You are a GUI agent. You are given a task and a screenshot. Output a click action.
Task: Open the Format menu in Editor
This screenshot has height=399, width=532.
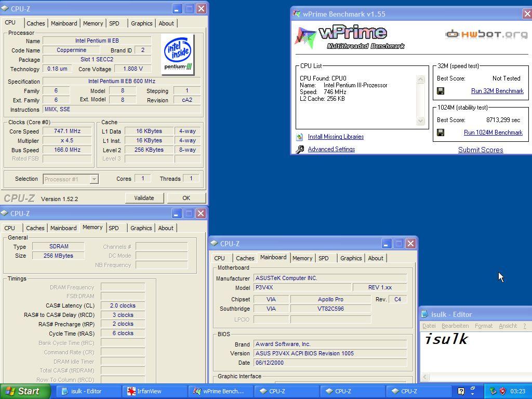click(484, 326)
